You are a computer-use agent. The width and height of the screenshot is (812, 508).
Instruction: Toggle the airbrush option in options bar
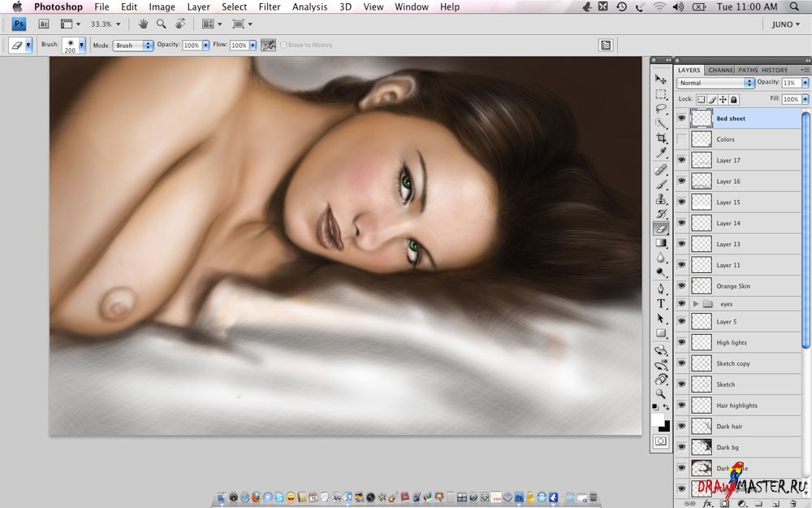268,45
